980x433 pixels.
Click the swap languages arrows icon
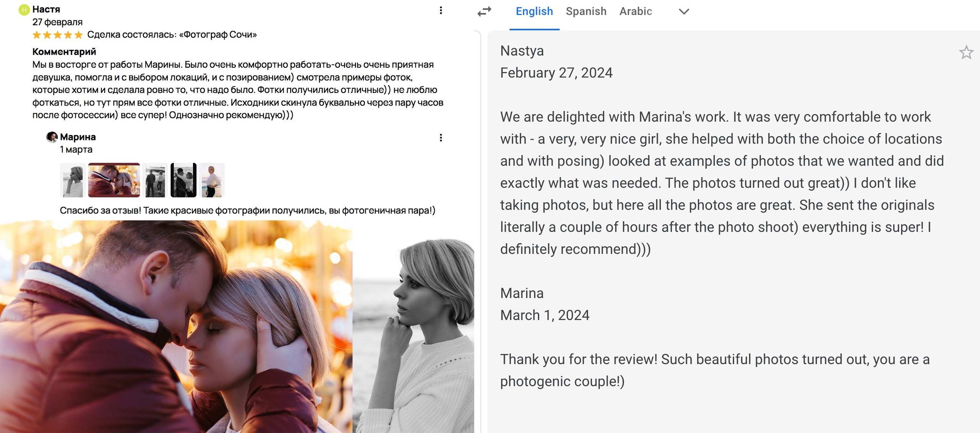[x=484, y=11]
